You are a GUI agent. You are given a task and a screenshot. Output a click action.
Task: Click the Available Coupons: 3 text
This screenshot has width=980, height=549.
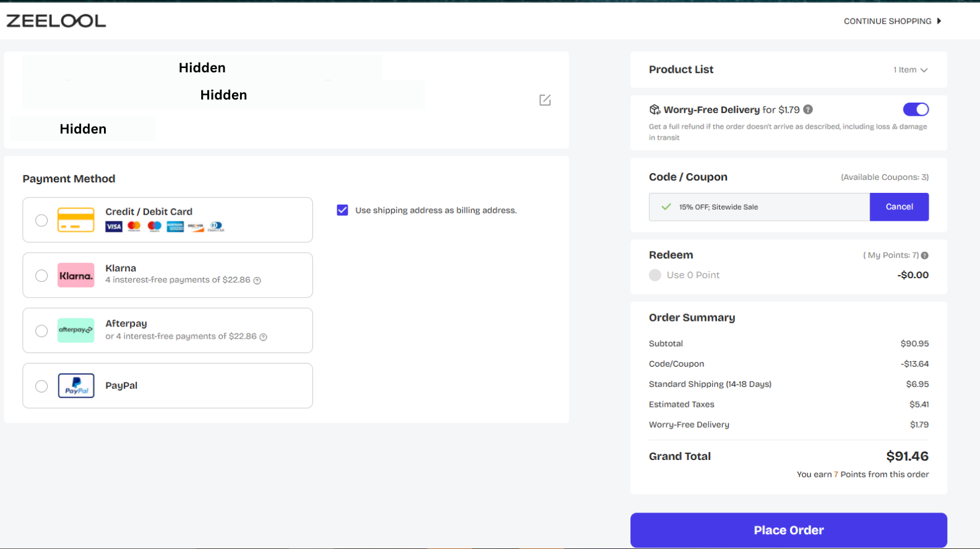(884, 177)
